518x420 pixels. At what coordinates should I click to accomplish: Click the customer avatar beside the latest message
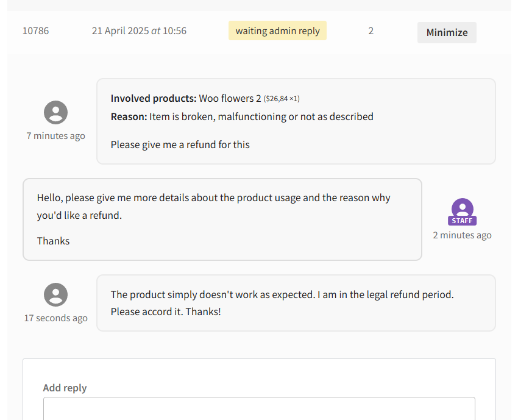tap(55, 294)
